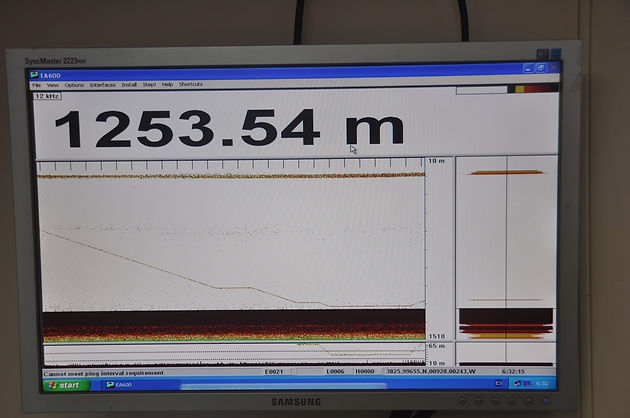Select the EA600 taskbar button
Image resolution: width=630 pixels, height=418 pixels.
[x=119, y=385]
